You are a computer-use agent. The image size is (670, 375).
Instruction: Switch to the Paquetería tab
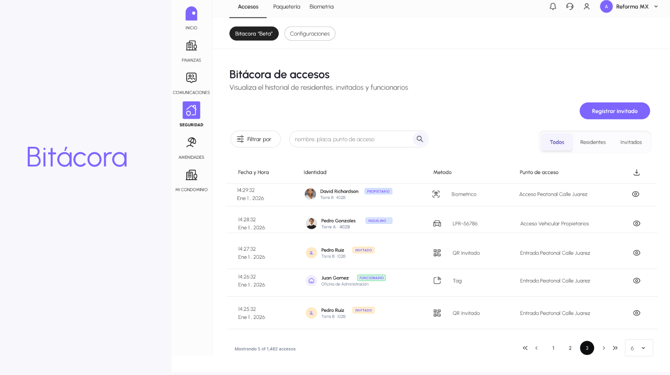tap(286, 6)
